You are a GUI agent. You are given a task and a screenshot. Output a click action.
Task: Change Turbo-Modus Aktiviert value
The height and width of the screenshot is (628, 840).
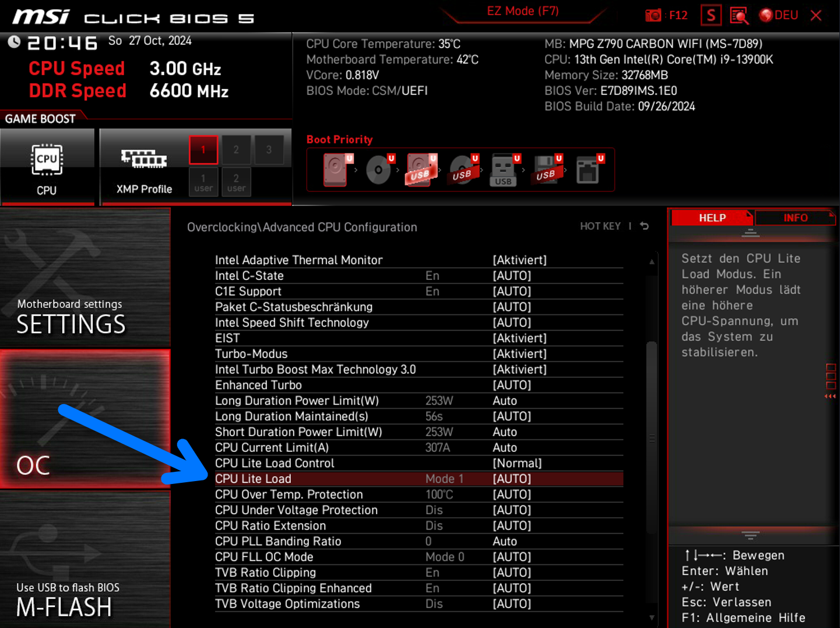pos(519,354)
